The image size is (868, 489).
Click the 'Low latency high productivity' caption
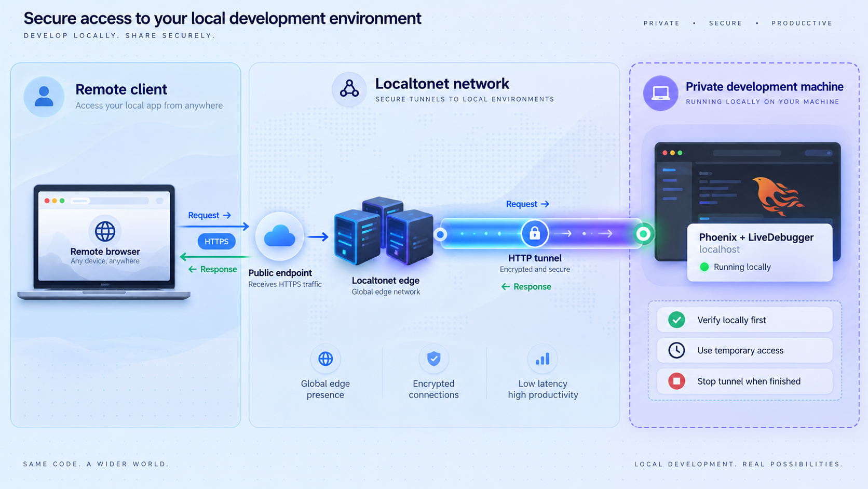click(x=543, y=389)
